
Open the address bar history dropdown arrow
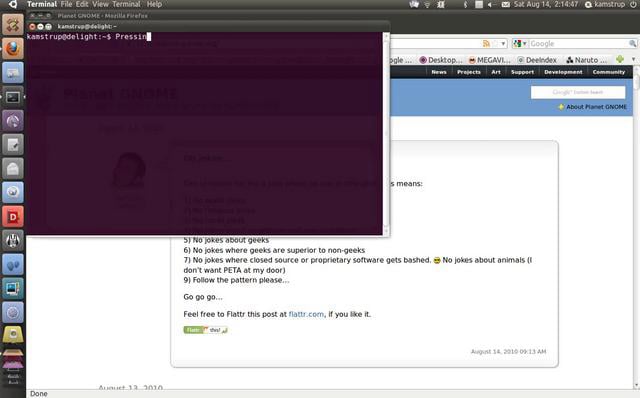pyautogui.click(x=503, y=44)
